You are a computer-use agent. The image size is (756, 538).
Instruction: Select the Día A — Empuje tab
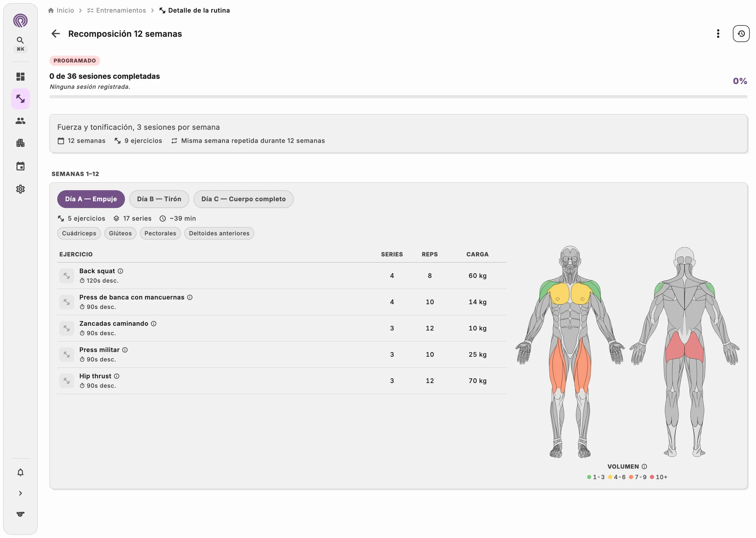[x=91, y=199]
